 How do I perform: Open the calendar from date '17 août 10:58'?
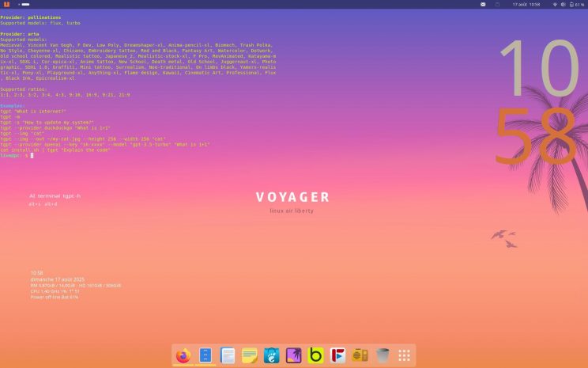pos(526,5)
